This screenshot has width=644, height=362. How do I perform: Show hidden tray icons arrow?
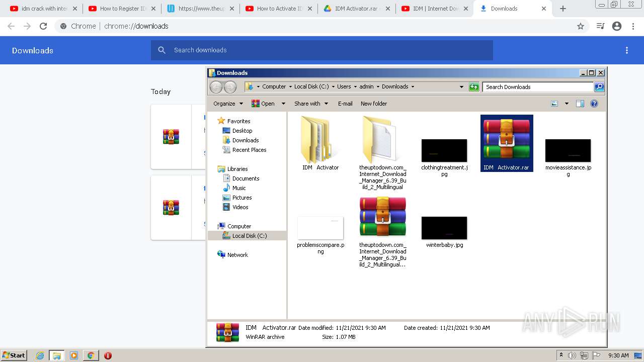561,355
